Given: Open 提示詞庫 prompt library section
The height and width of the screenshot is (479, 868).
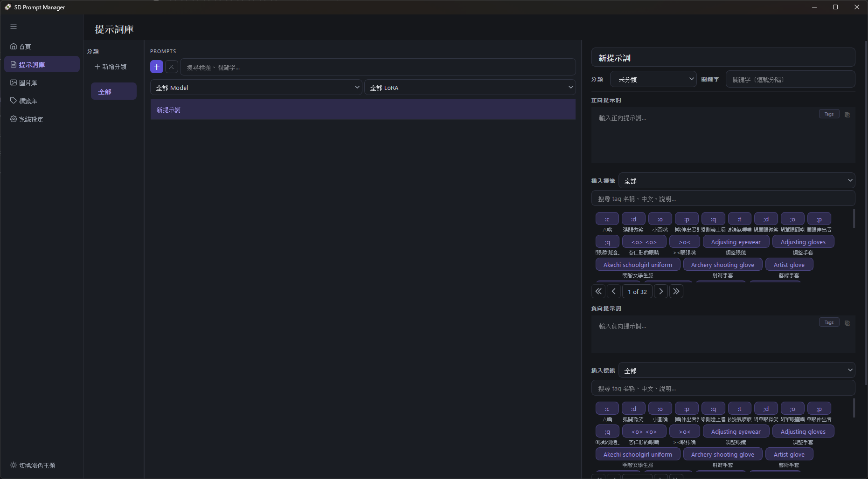Looking at the screenshot, I should [42, 64].
